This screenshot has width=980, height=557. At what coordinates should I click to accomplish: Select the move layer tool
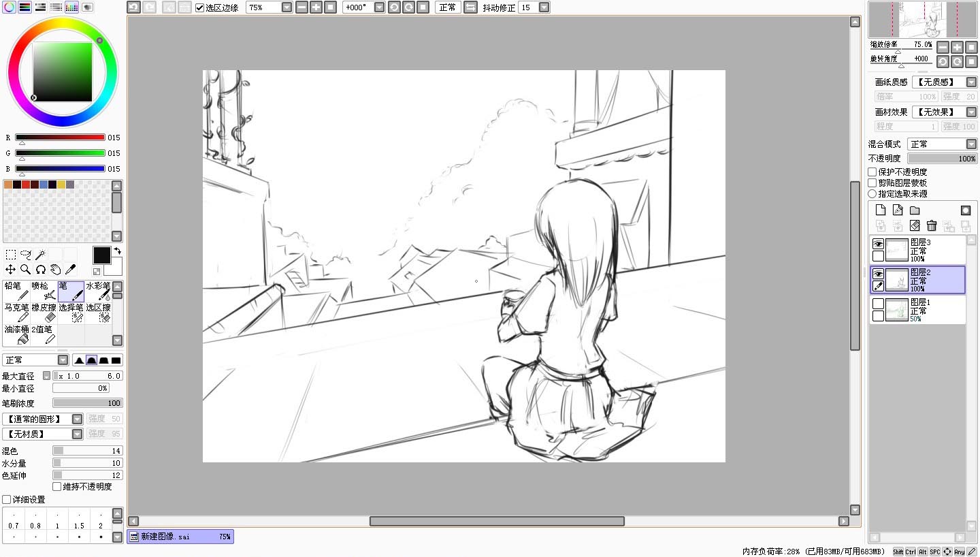[10, 270]
